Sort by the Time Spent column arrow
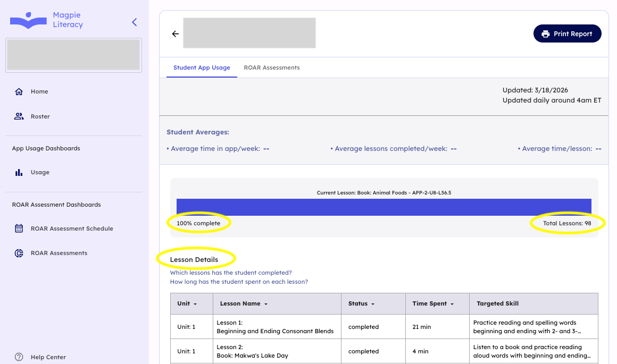The image size is (617, 364). (x=452, y=304)
